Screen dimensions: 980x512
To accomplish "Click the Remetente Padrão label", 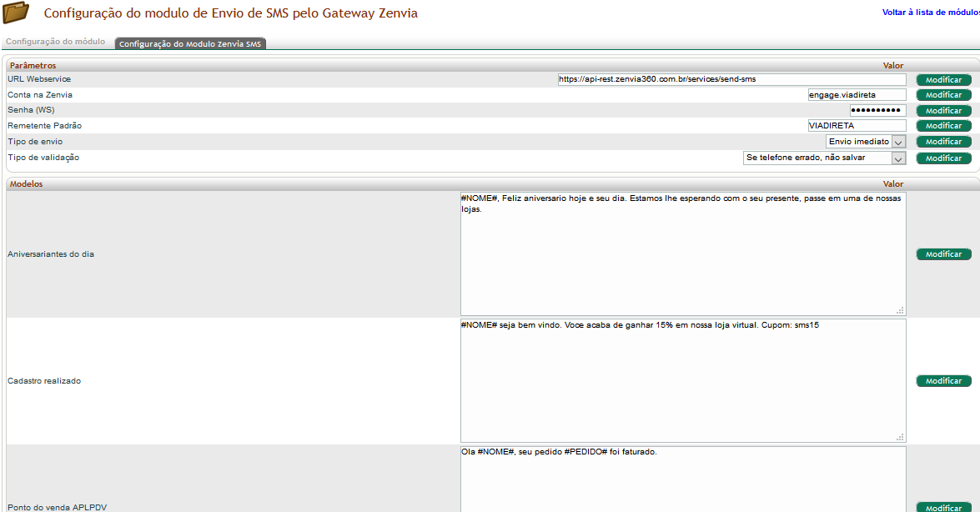I will pyautogui.click(x=44, y=126).
